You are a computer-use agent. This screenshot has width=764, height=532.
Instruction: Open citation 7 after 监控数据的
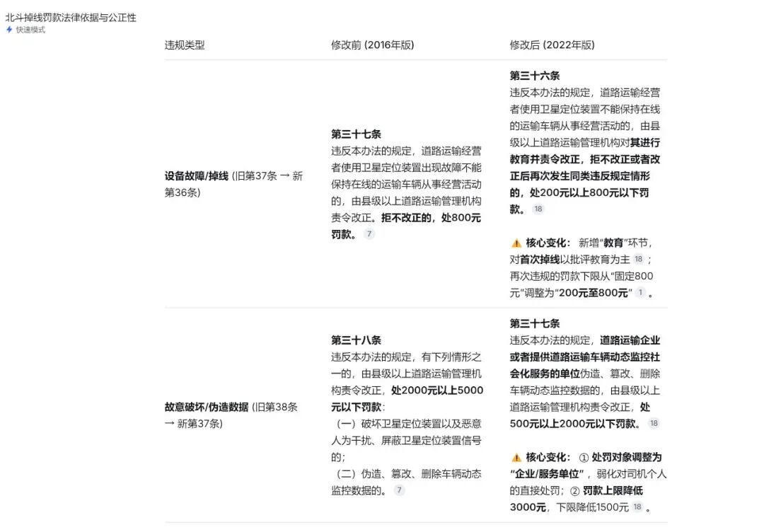(x=400, y=490)
